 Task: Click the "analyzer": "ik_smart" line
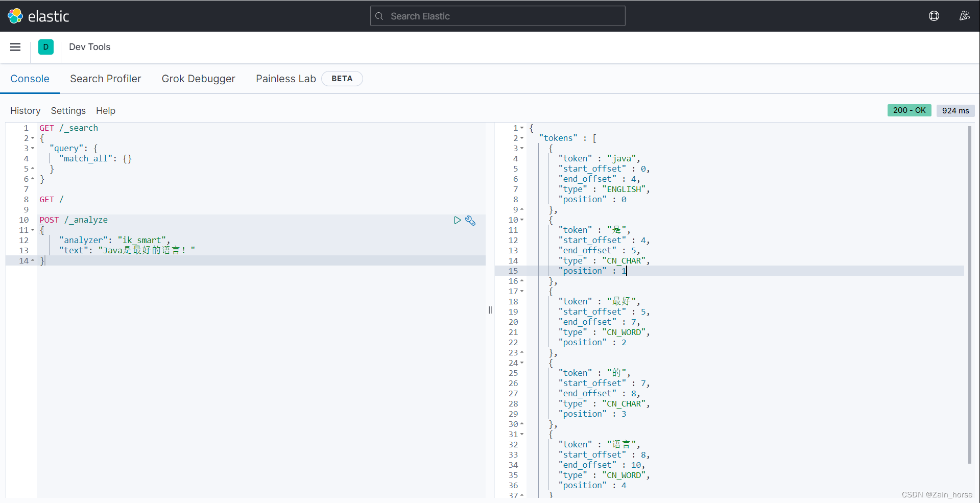click(115, 240)
